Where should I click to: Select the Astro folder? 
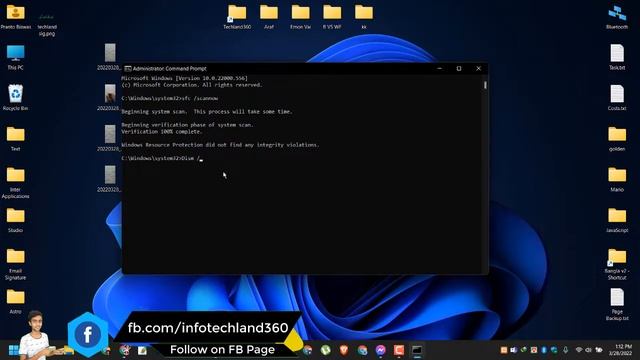tap(16, 301)
